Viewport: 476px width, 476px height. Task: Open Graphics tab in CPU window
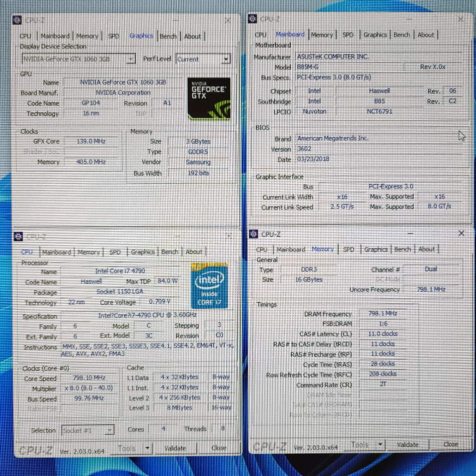point(143,252)
